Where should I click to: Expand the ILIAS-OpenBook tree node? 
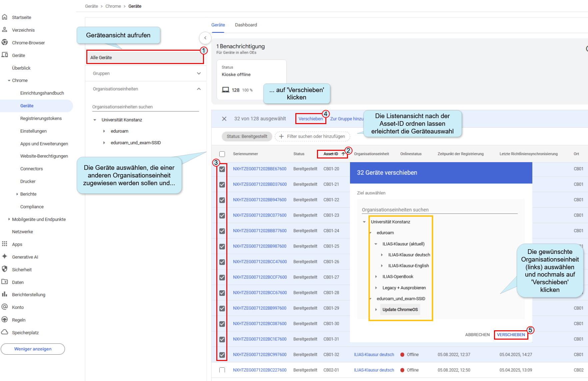point(376,277)
